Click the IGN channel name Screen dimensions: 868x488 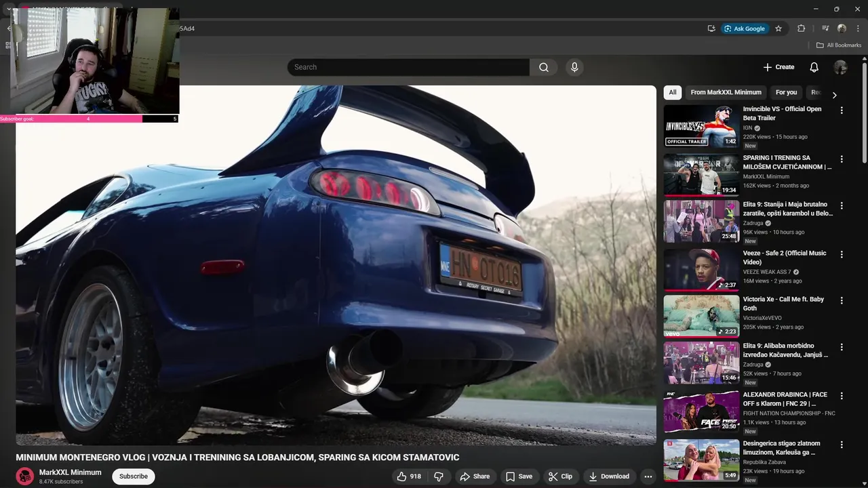click(748, 128)
